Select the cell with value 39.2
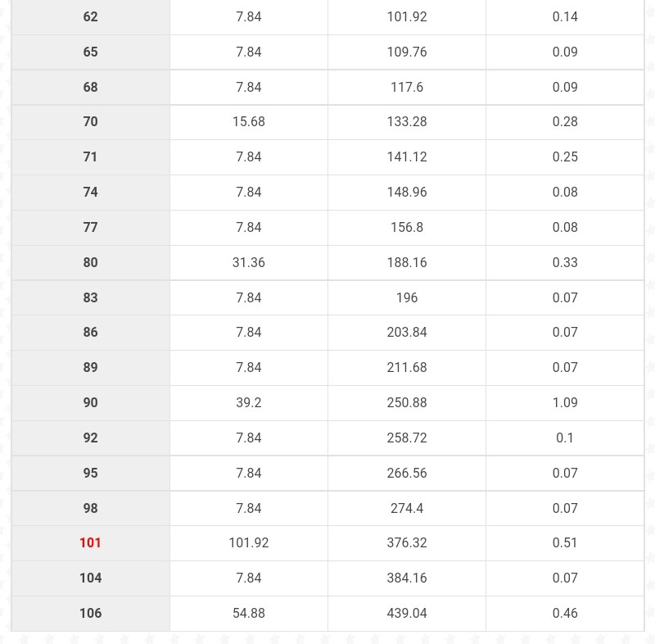 click(x=248, y=402)
